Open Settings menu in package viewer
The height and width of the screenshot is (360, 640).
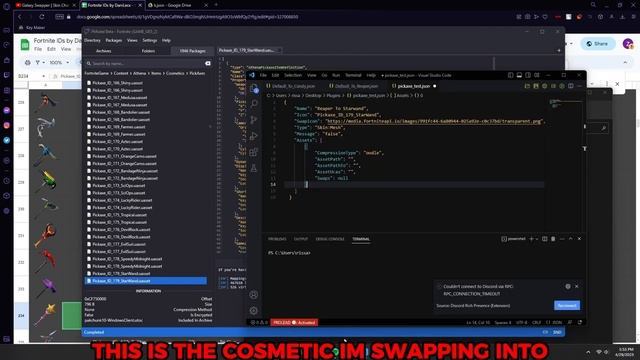coord(150,40)
